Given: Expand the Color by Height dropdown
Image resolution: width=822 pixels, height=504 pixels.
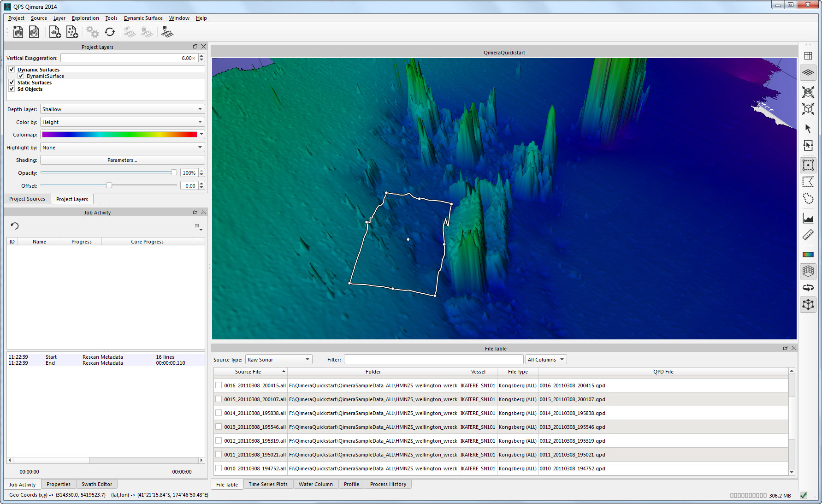Looking at the screenshot, I should click(122, 122).
